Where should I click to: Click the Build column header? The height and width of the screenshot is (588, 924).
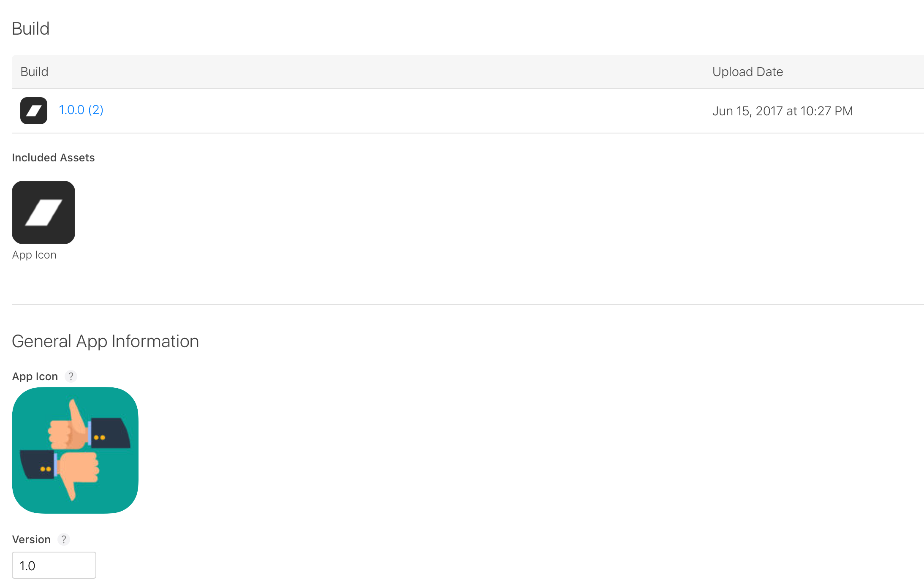coord(35,72)
